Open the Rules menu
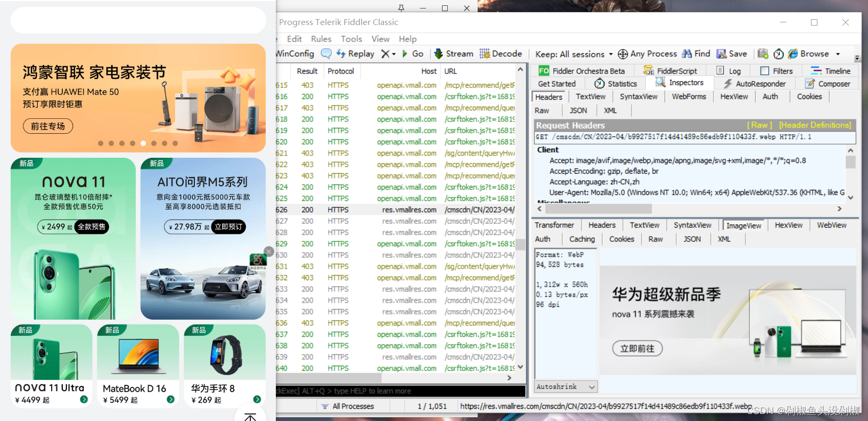This screenshot has width=868, height=421. [x=321, y=39]
